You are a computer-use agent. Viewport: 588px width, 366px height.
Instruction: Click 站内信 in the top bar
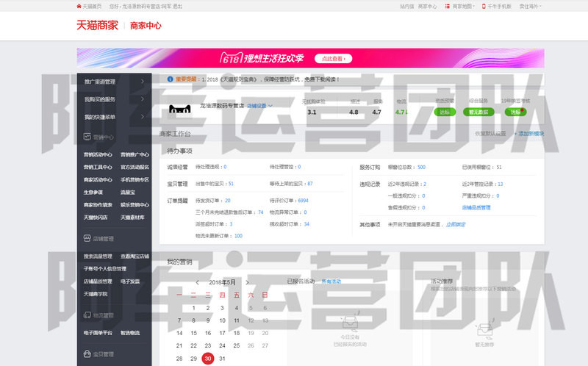(x=407, y=7)
